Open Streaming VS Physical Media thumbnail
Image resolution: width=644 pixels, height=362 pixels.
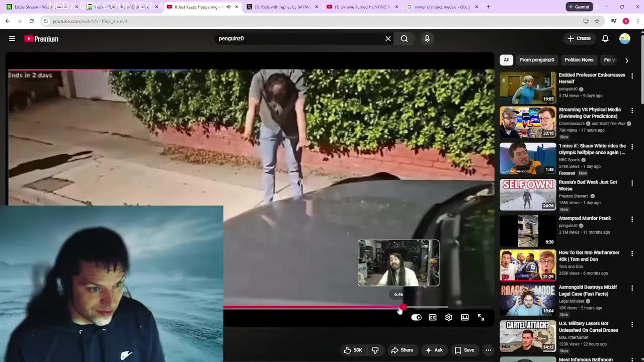528,122
